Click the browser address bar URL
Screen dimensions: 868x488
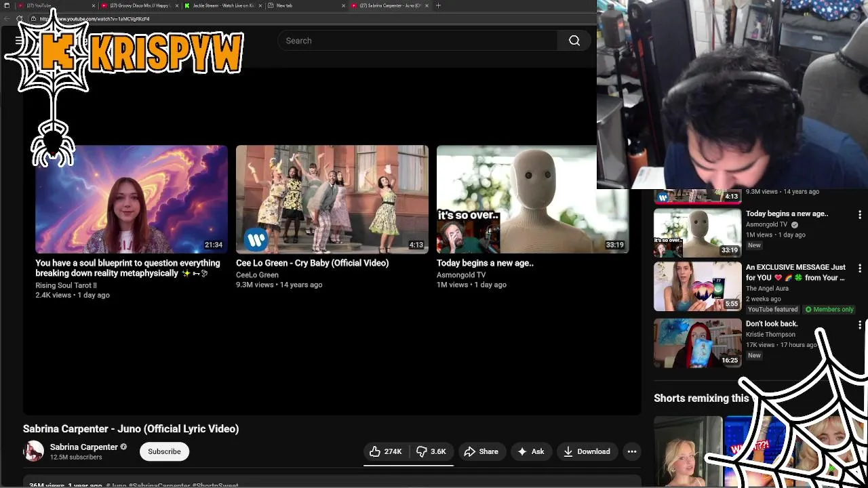click(94, 19)
